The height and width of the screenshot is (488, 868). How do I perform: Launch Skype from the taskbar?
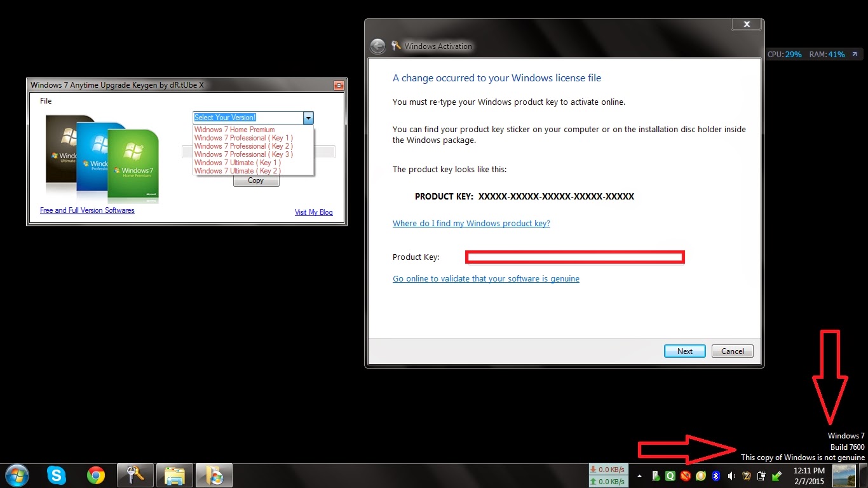coord(57,475)
